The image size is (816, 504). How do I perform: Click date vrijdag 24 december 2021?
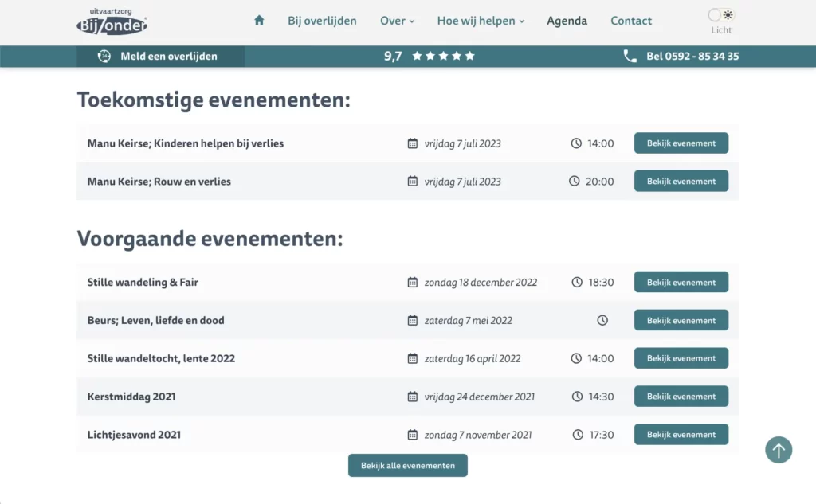coord(479,397)
